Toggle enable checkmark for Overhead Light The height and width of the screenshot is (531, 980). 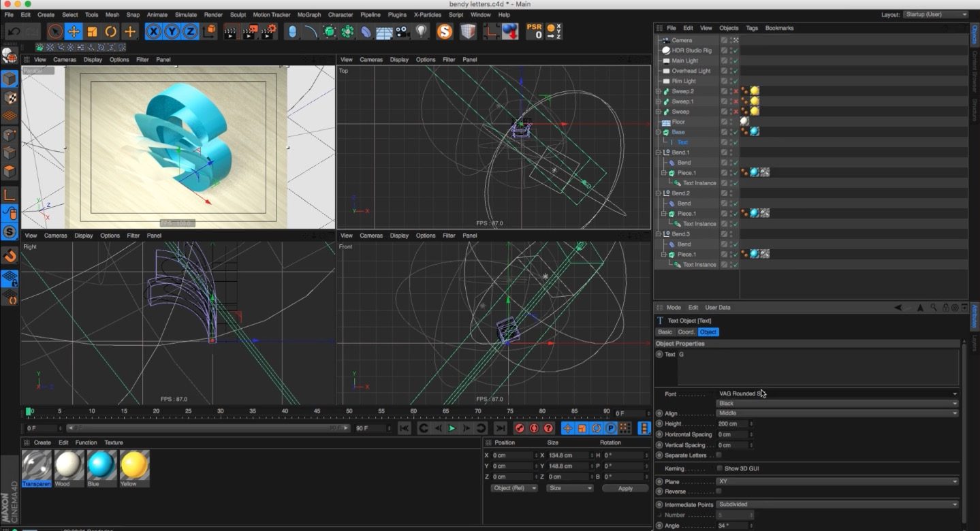tap(736, 71)
